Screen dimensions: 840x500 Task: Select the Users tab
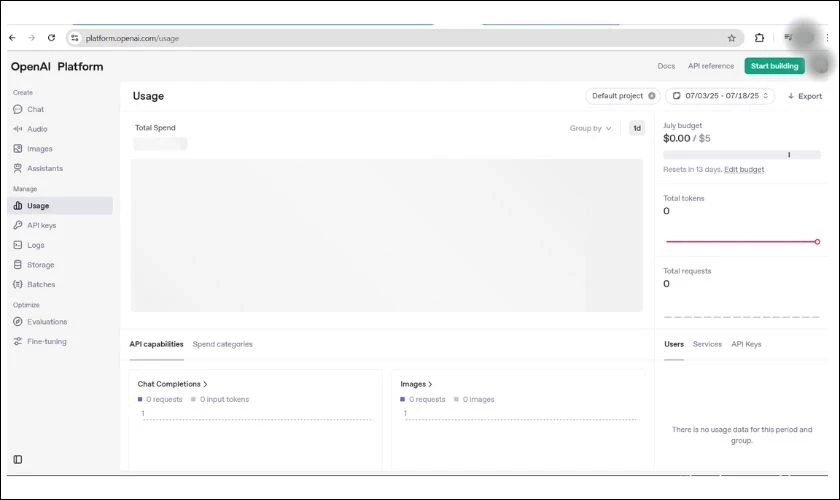674,344
